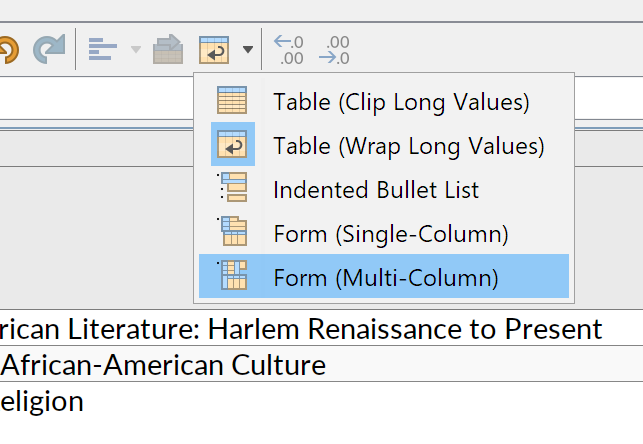
Task: Pick Form (Multi-Column) menu item
Action: pyautogui.click(x=384, y=276)
